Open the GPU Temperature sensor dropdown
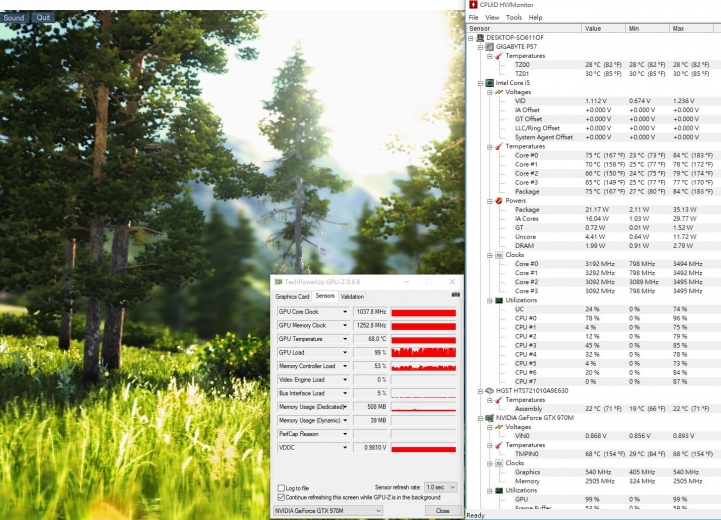The width and height of the screenshot is (721, 520). (x=345, y=339)
